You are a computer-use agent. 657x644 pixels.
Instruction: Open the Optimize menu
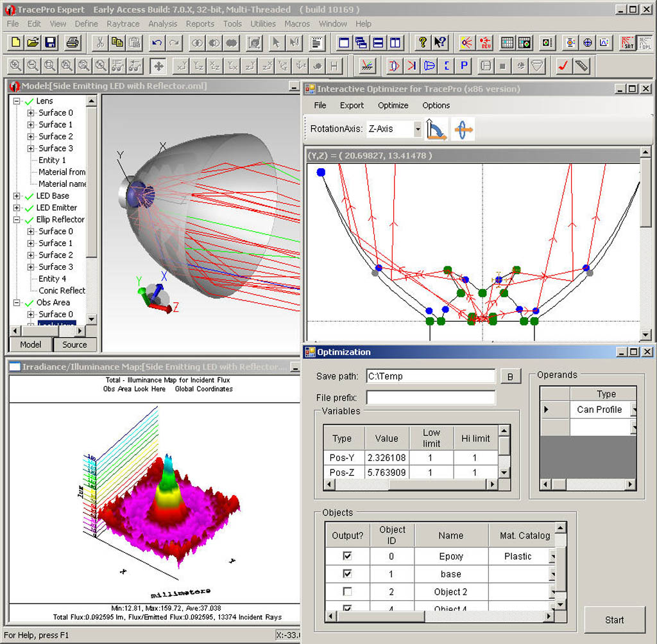click(393, 105)
